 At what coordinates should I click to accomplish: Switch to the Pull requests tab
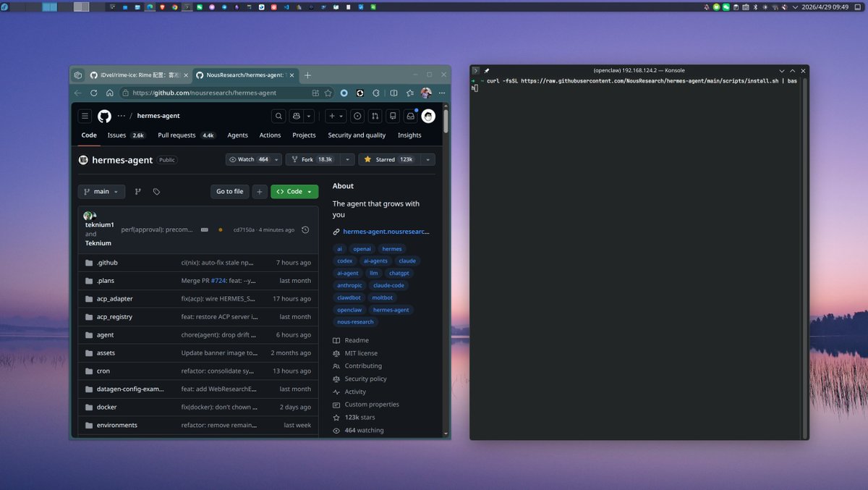point(187,135)
